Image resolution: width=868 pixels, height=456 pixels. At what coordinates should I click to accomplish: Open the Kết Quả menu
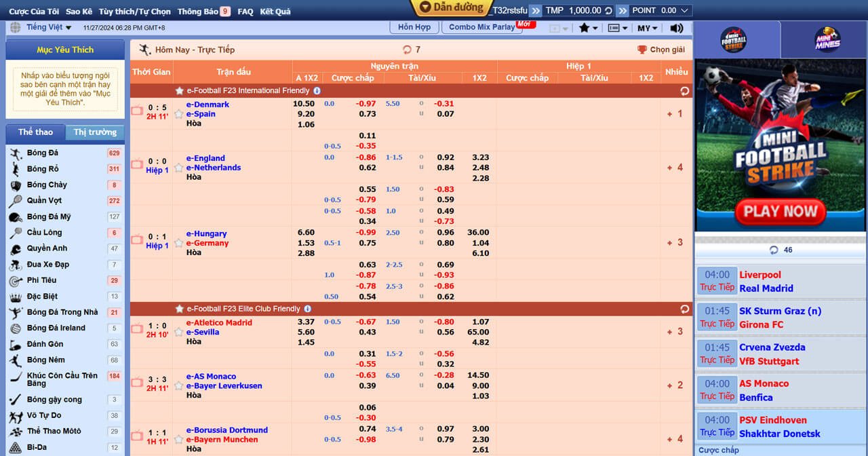pos(275,12)
